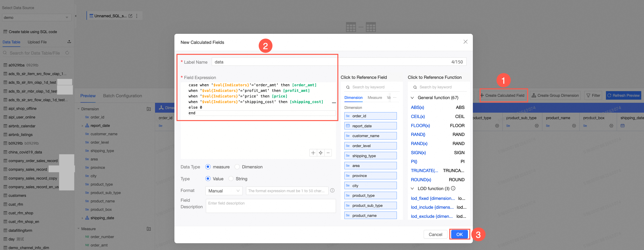Viewport: 644px width, 250px height.
Task: Click the add folder icon beside Dimension
Action: coord(149,109)
